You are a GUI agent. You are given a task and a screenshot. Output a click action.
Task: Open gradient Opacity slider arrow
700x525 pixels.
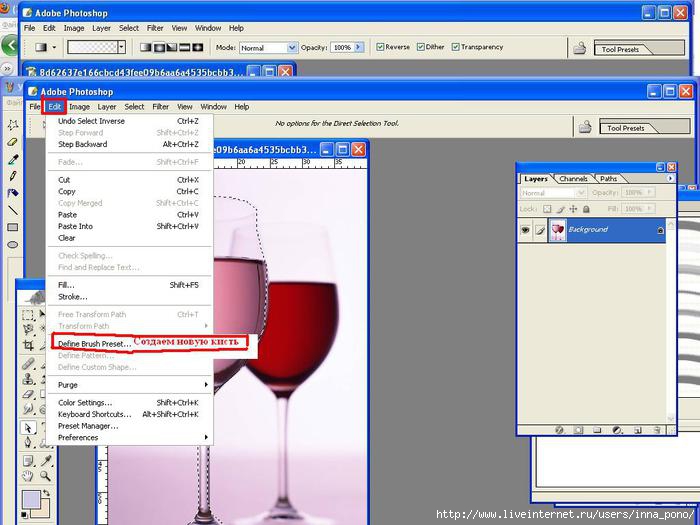(359, 47)
